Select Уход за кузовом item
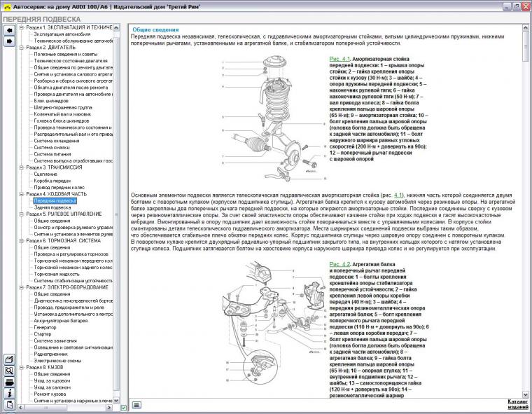Viewport: 532px width, 414px height. [52, 380]
